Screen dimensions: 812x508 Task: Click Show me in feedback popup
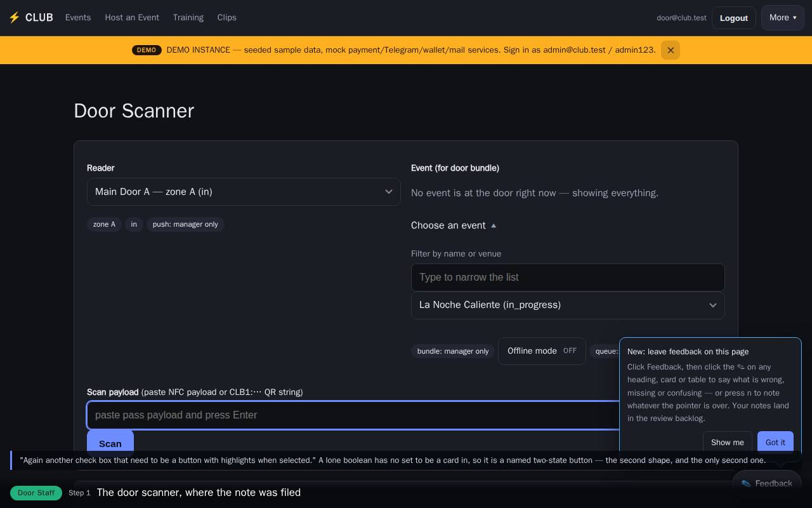click(x=728, y=443)
